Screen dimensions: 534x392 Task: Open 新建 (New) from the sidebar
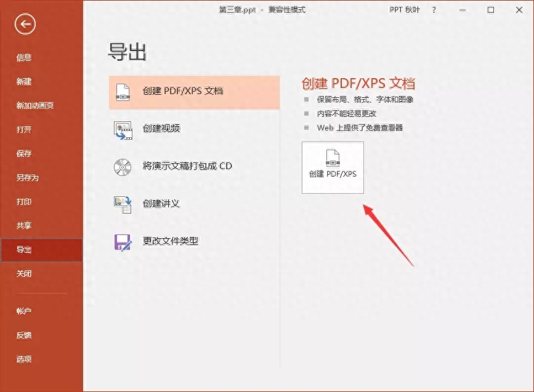[23, 81]
